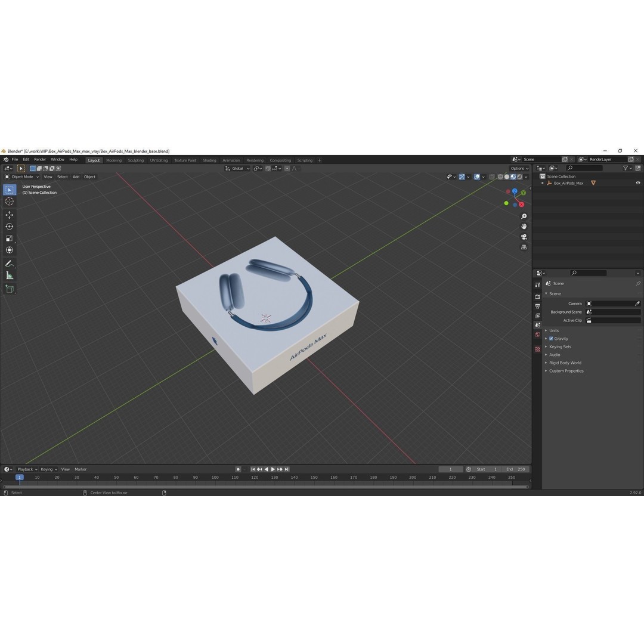Create new scene copy icon
Screen dimensions: 644x644
565,159
